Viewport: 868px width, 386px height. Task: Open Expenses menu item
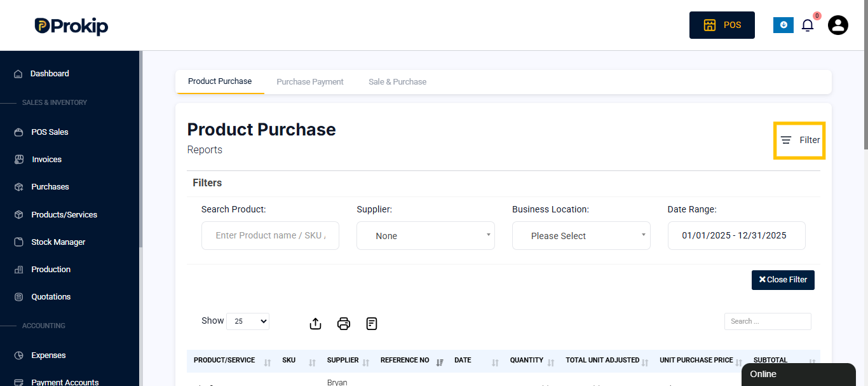48,355
